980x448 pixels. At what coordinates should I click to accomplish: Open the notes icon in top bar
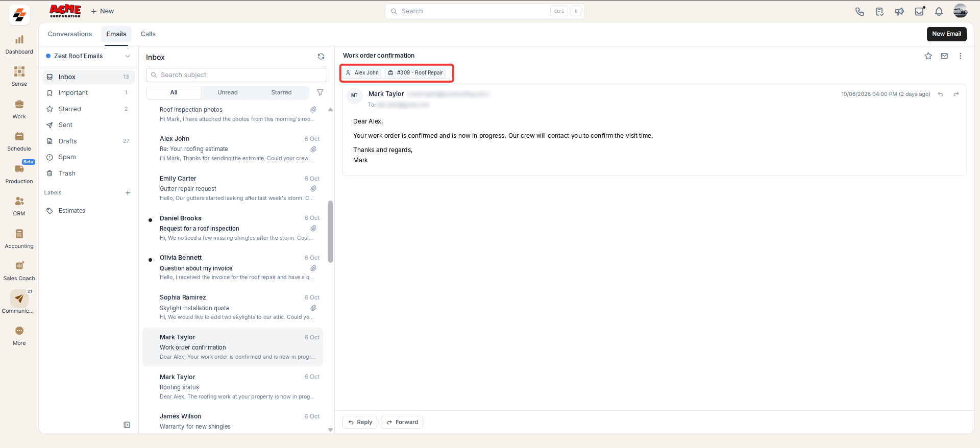point(879,11)
